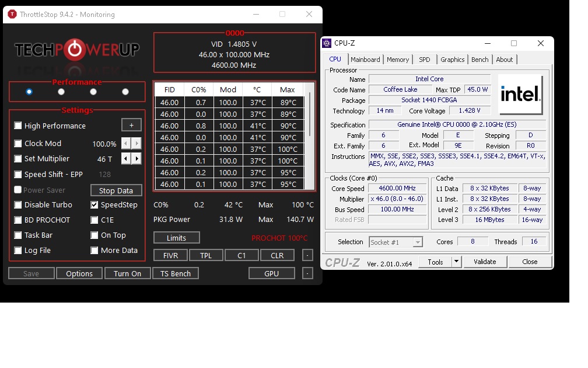
Task: Click the greyed Save button
Action: click(x=31, y=273)
